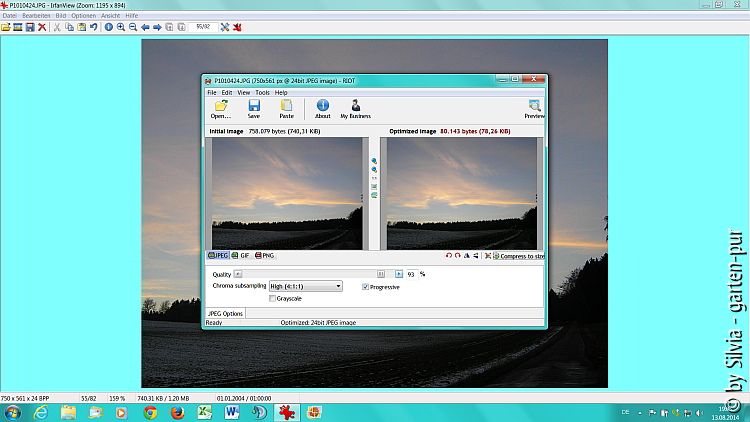Switch to the JPEG Options tab
Screen dimensions: 750x422
click(225, 314)
